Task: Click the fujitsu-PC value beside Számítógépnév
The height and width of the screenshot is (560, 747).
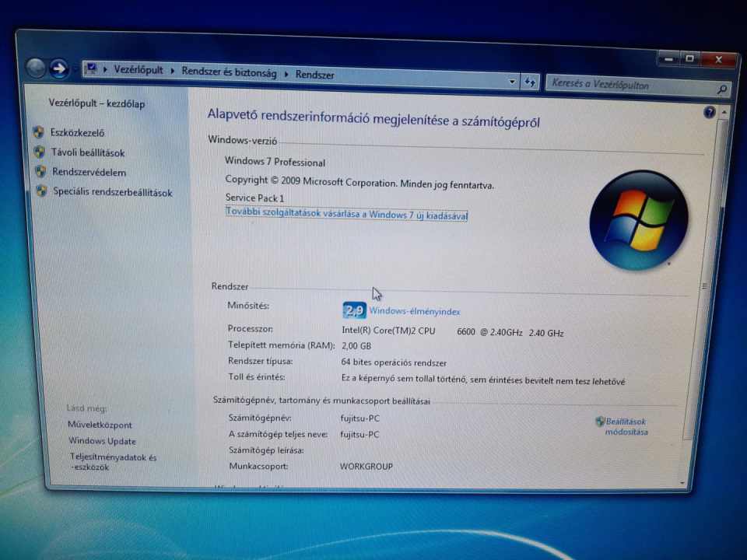Action: coord(359,418)
